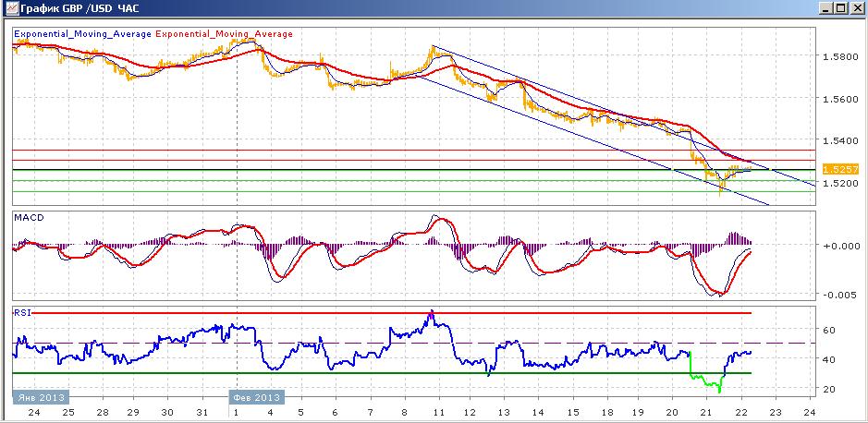This screenshot has height=423, width=868.
Task: Click the chart title График GBP/USD ЧАС
Action: pos(79,9)
